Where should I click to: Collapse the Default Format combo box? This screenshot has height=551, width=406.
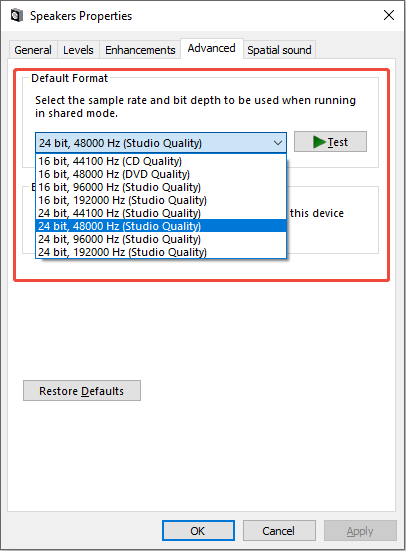click(161, 143)
